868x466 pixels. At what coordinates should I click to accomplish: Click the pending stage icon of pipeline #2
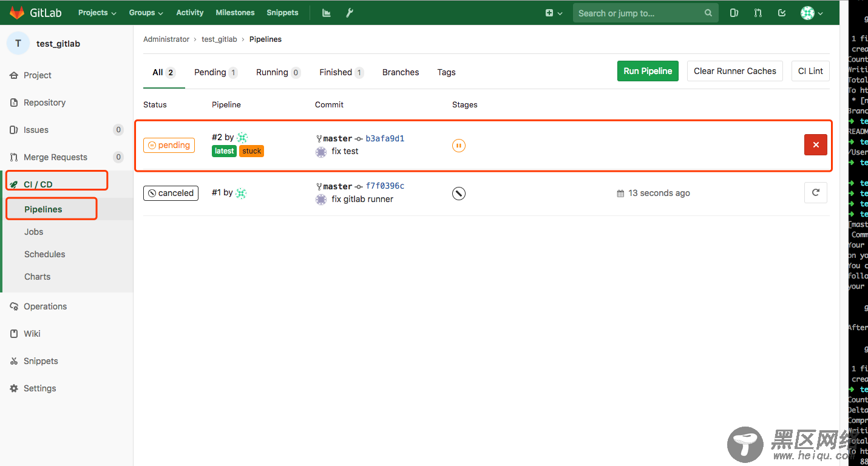(459, 146)
